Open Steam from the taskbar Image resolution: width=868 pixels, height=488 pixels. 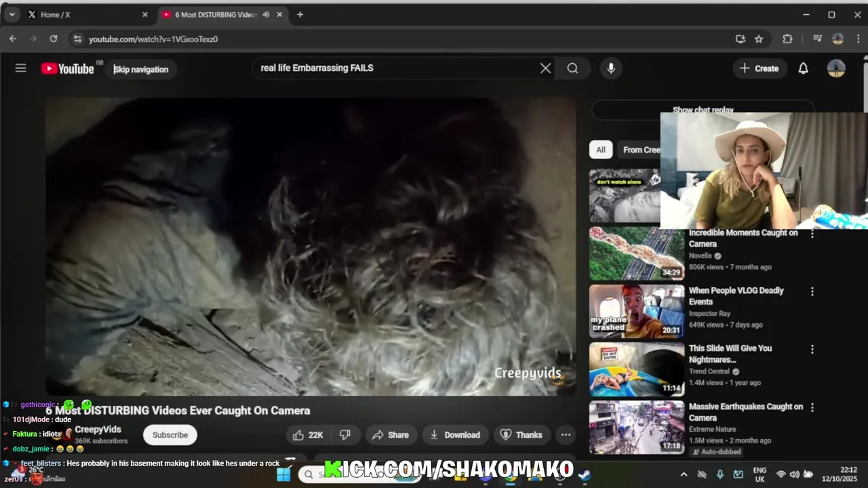pos(585,474)
